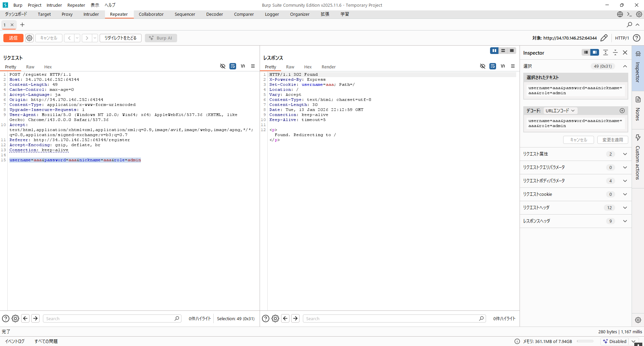This screenshot has width=644, height=346.
Task: Click the memory usage progress bar
Action: pos(585,341)
